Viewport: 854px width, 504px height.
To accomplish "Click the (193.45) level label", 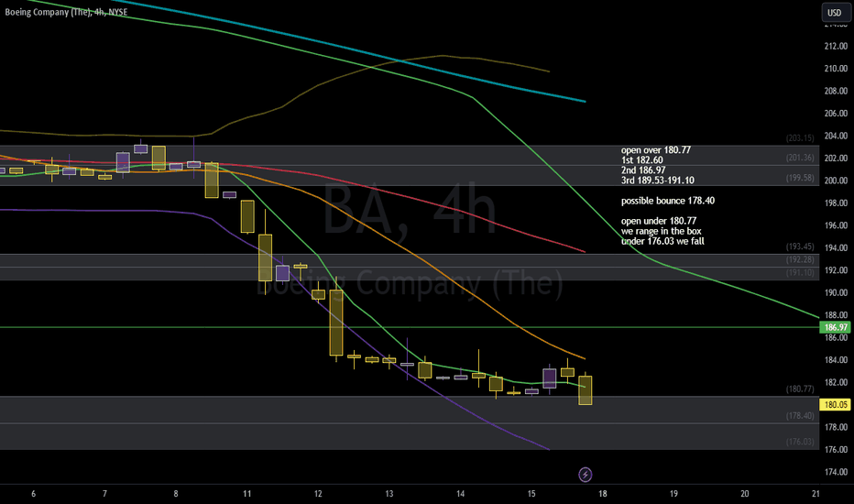I will 800,247.
